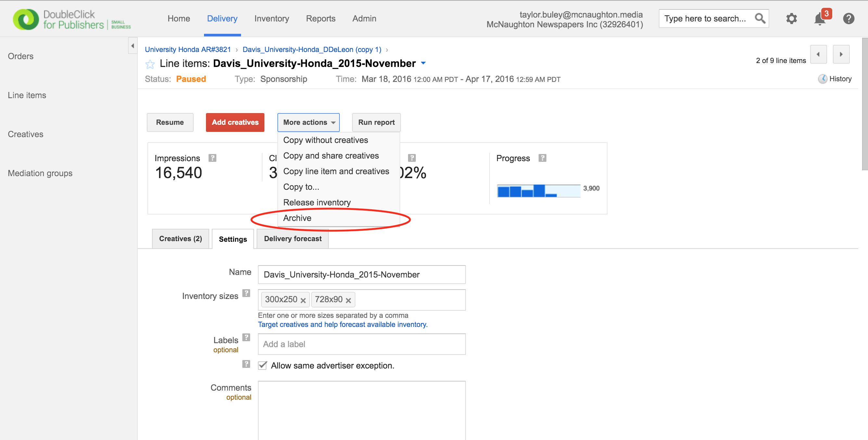This screenshot has height=440, width=868.
Task: Go to previous line item arrow
Action: 818,54
